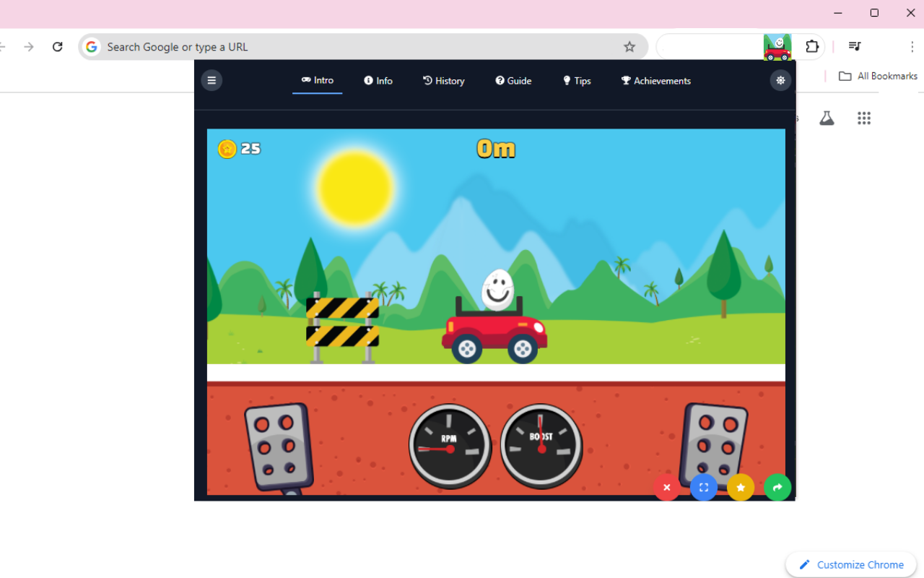The image size is (924, 578).
Task: Open the media control icon
Action: click(855, 47)
